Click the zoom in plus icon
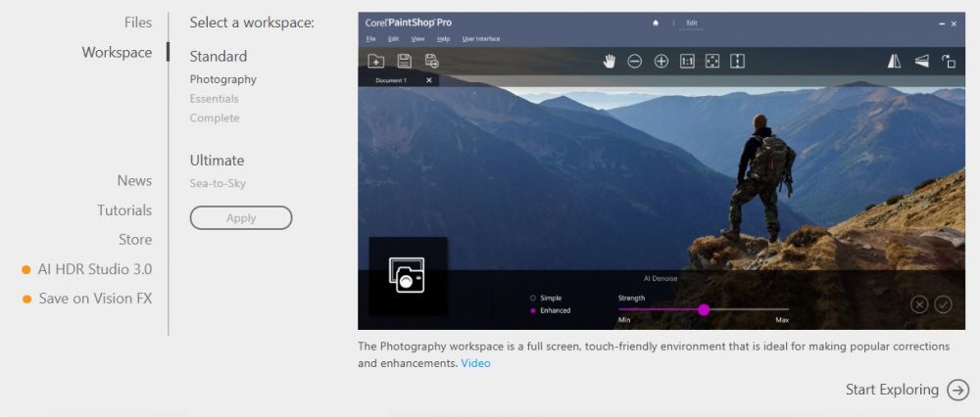 (x=661, y=62)
